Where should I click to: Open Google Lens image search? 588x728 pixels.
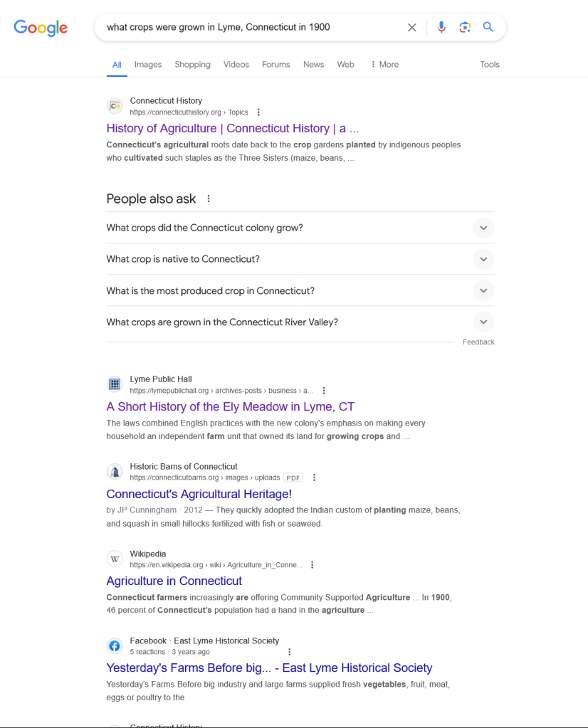coord(465,28)
